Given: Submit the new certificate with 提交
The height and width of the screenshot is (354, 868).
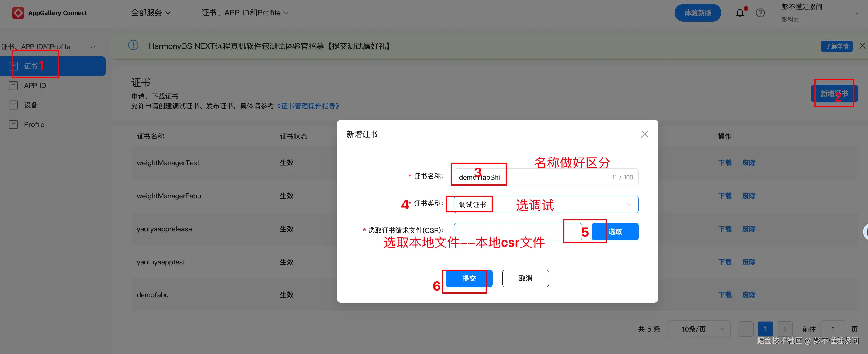Looking at the screenshot, I should 468,278.
